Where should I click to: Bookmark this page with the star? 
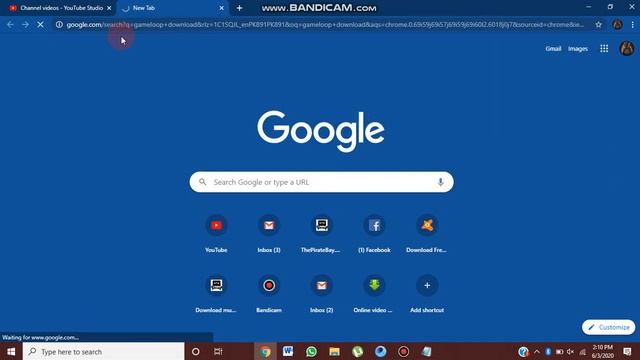(598, 24)
